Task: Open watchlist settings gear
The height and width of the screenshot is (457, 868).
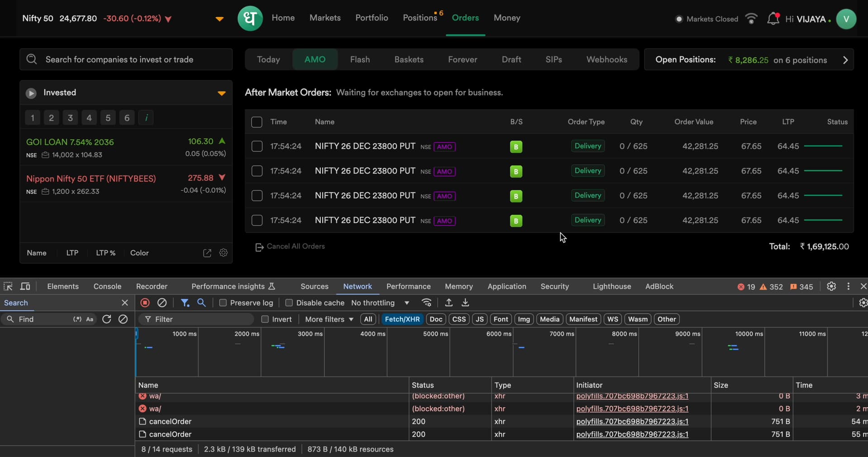Action: point(223,253)
